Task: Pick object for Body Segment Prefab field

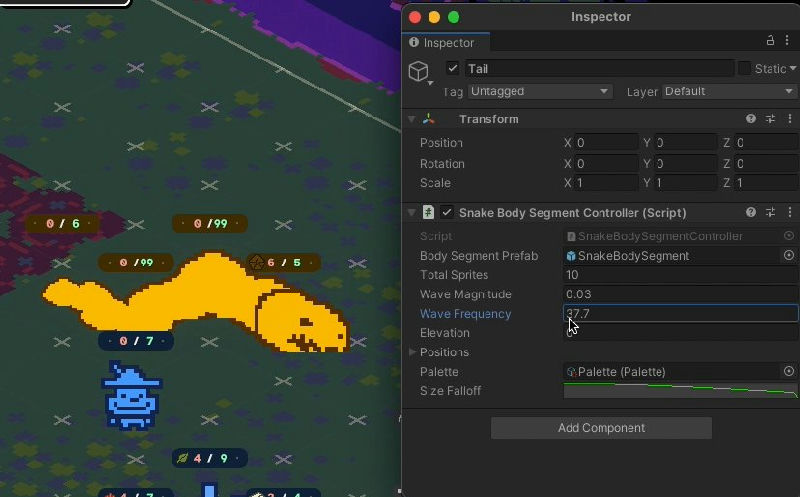Action: pos(789,255)
